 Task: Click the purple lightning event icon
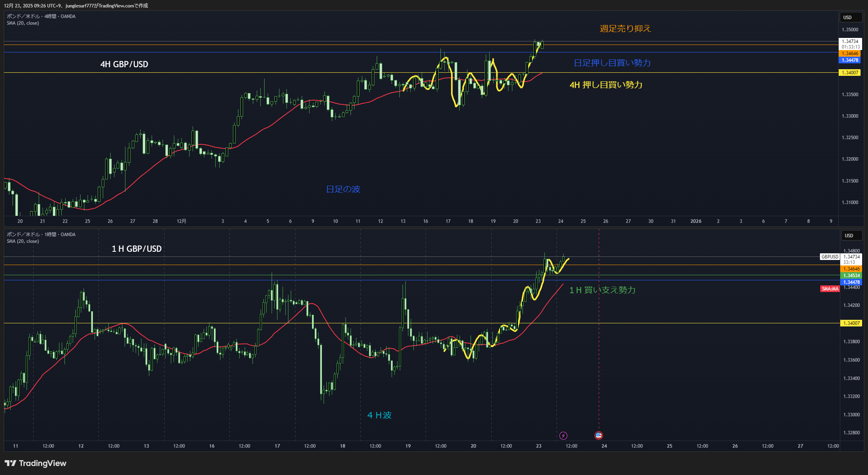(563, 436)
